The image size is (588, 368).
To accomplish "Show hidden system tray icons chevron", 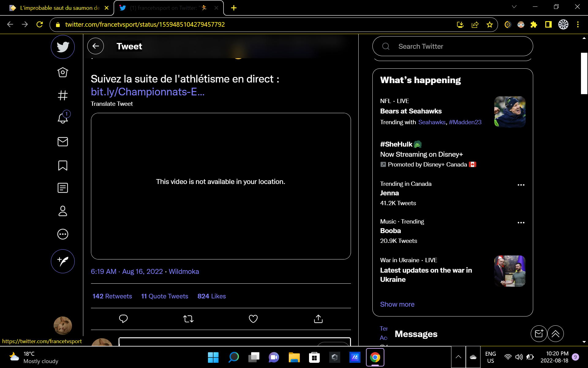I will (458, 357).
